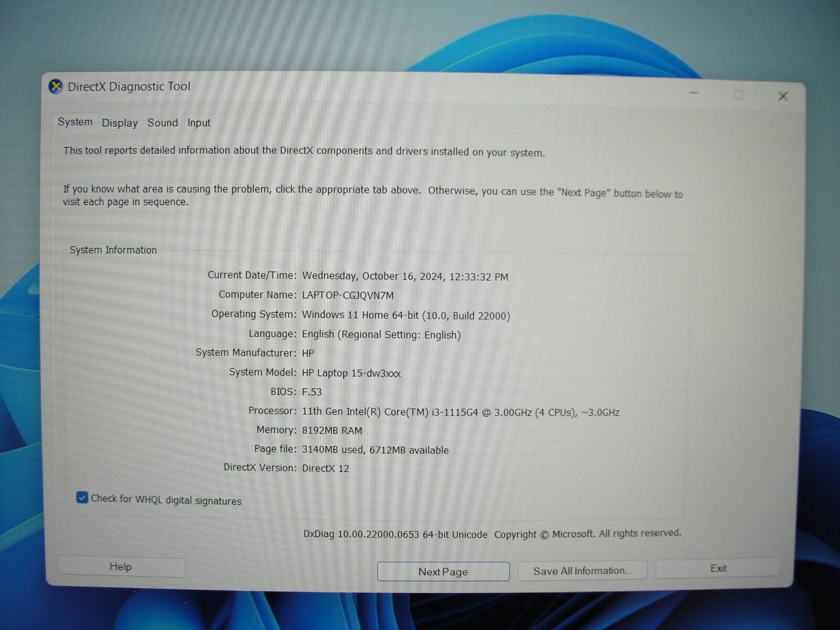Open the Sound tab
The width and height of the screenshot is (840, 630).
point(163,123)
